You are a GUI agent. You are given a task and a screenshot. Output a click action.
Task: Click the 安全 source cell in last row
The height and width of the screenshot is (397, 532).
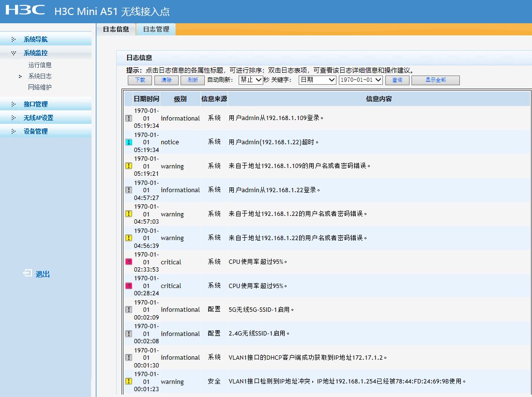pyautogui.click(x=214, y=382)
